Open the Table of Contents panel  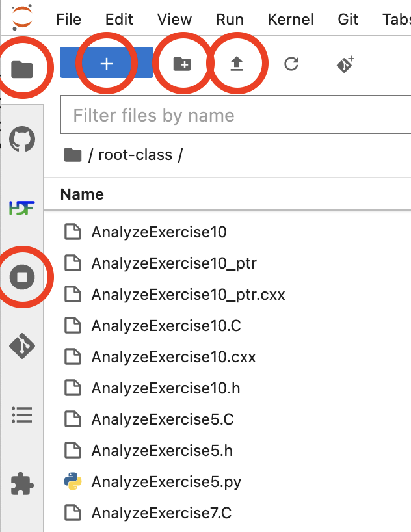click(x=23, y=415)
